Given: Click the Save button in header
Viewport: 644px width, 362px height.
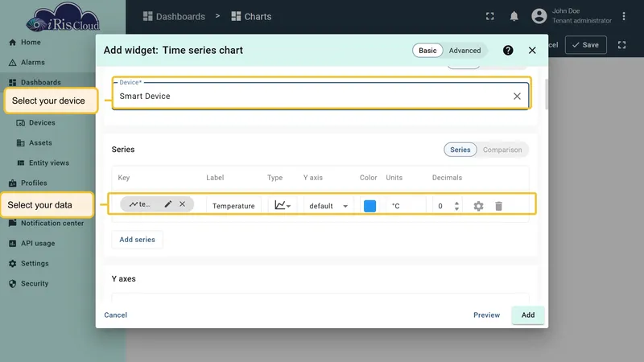Looking at the screenshot, I should [586, 45].
